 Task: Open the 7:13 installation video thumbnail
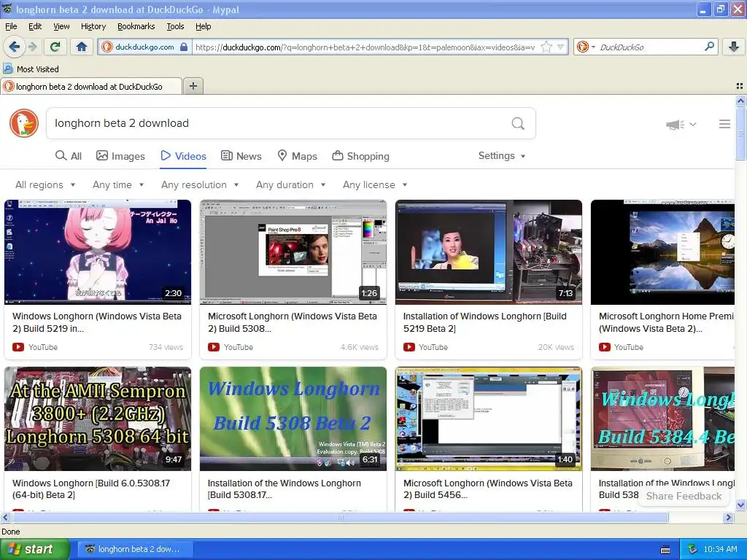coord(488,252)
